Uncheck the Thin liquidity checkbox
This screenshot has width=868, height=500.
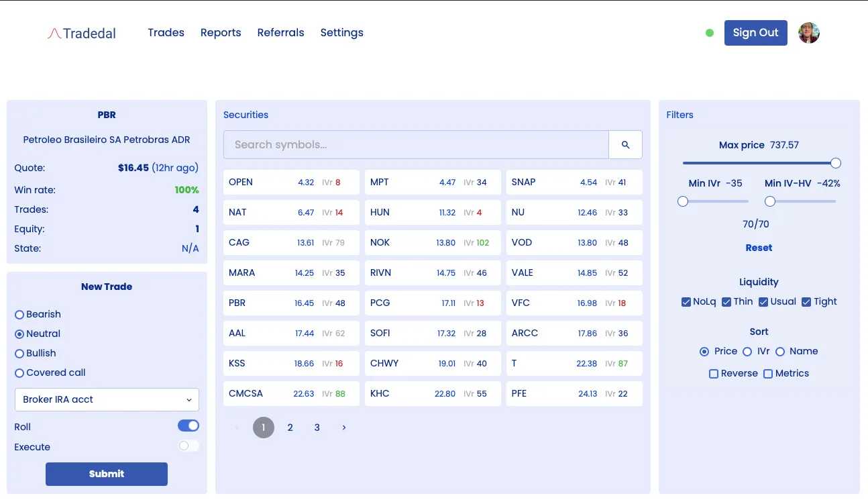click(x=726, y=302)
